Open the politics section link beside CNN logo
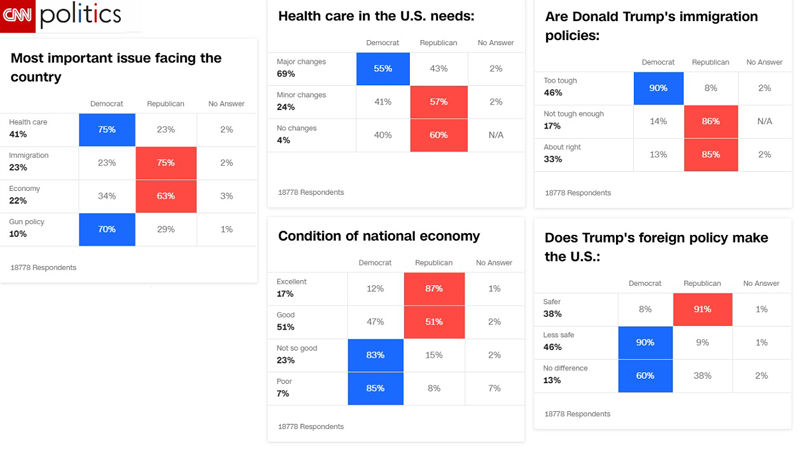 [x=80, y=15]
